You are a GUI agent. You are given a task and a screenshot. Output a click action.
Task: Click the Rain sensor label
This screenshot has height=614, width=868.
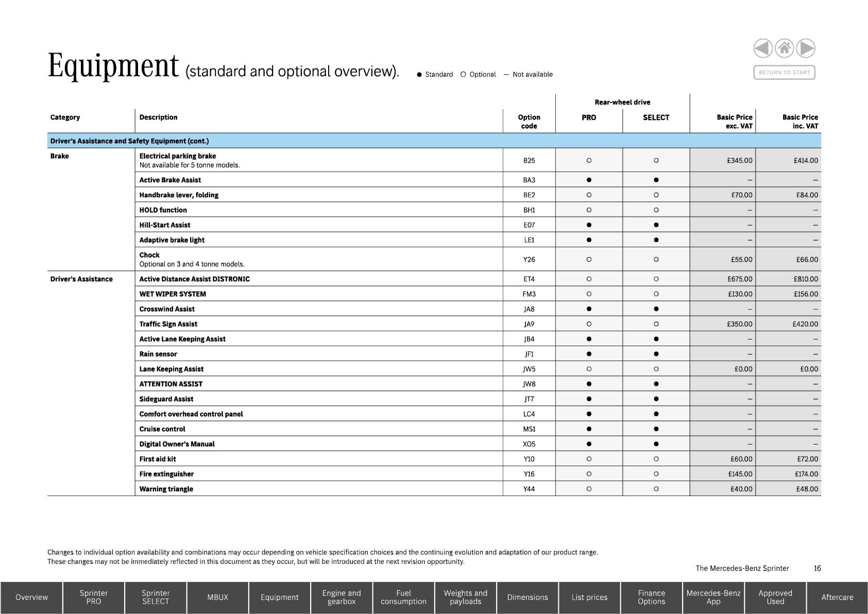(x=158, y=354)
